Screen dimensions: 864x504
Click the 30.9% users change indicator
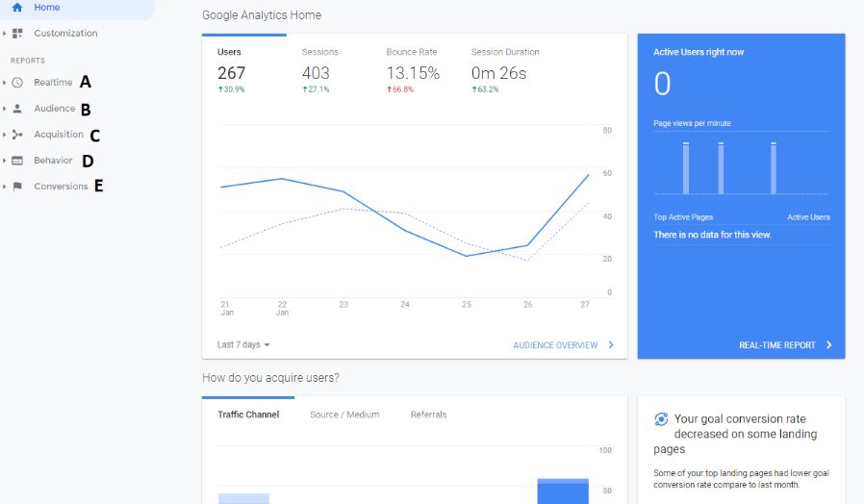[232, 89]
